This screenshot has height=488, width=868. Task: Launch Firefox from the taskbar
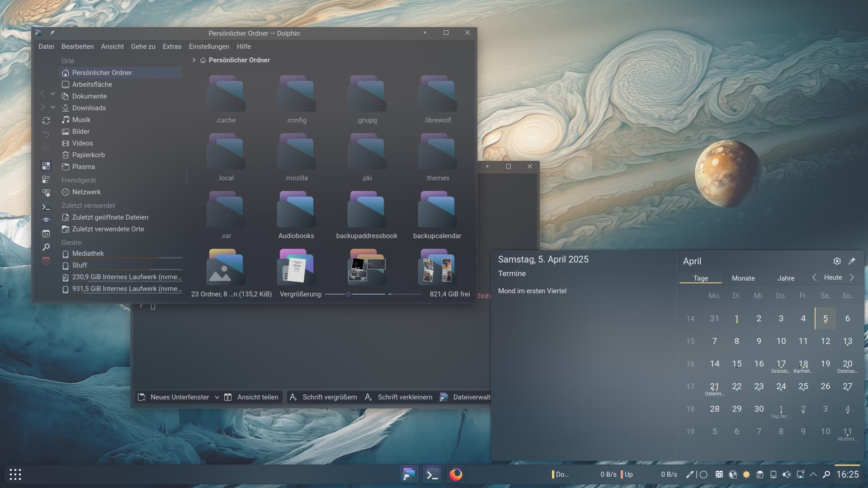click(455, 474)
